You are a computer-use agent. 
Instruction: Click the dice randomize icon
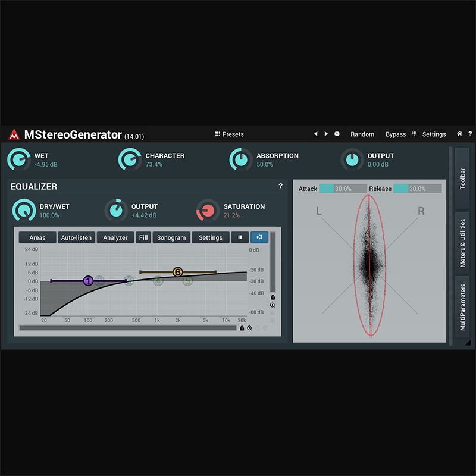(337, 134)
